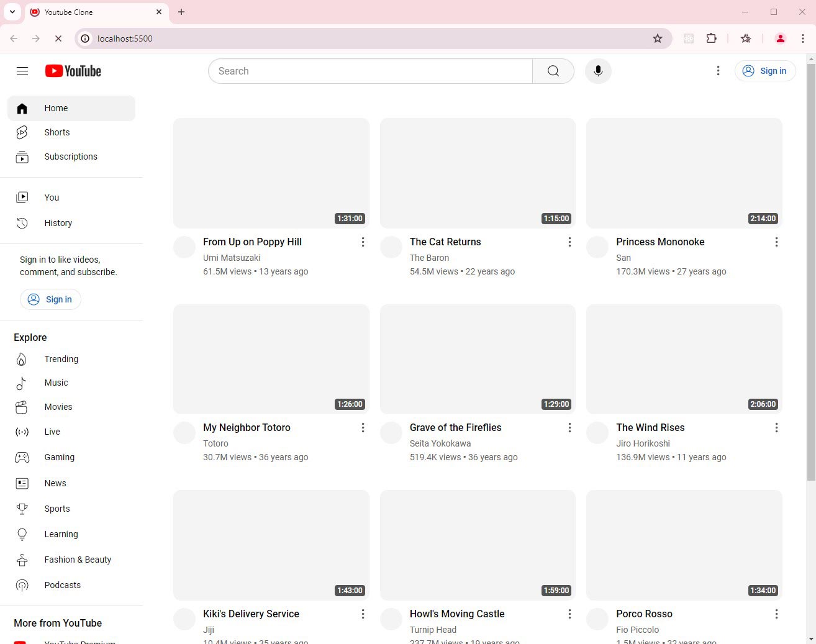This screenshot has width=816, height=644.
Task: Click the browser back arrow
Action: (x=14, y=39)
